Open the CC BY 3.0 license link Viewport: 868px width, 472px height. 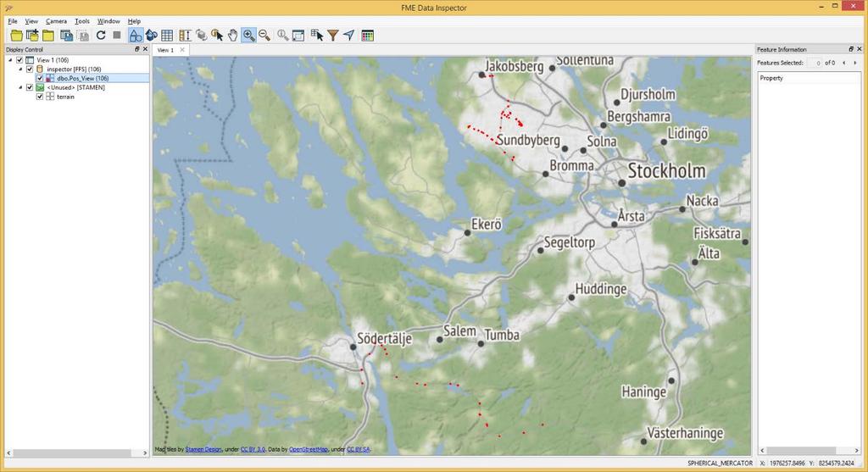point(253,449)
